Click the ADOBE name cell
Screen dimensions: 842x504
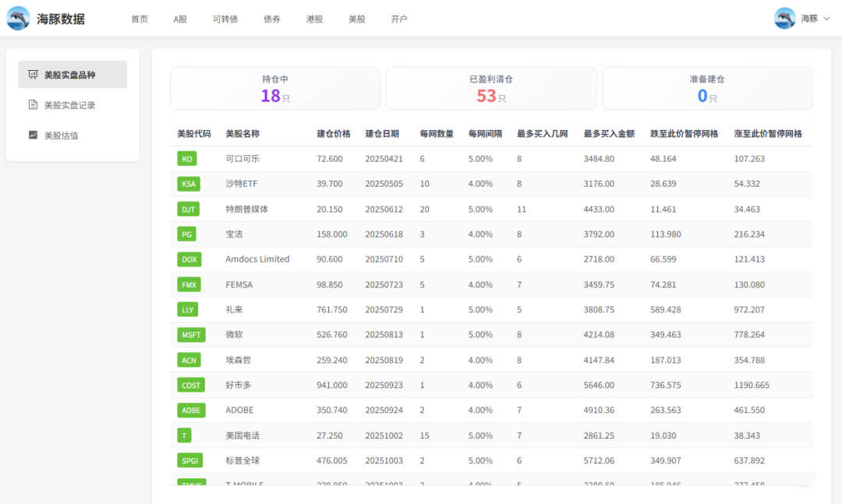point(239,410)
